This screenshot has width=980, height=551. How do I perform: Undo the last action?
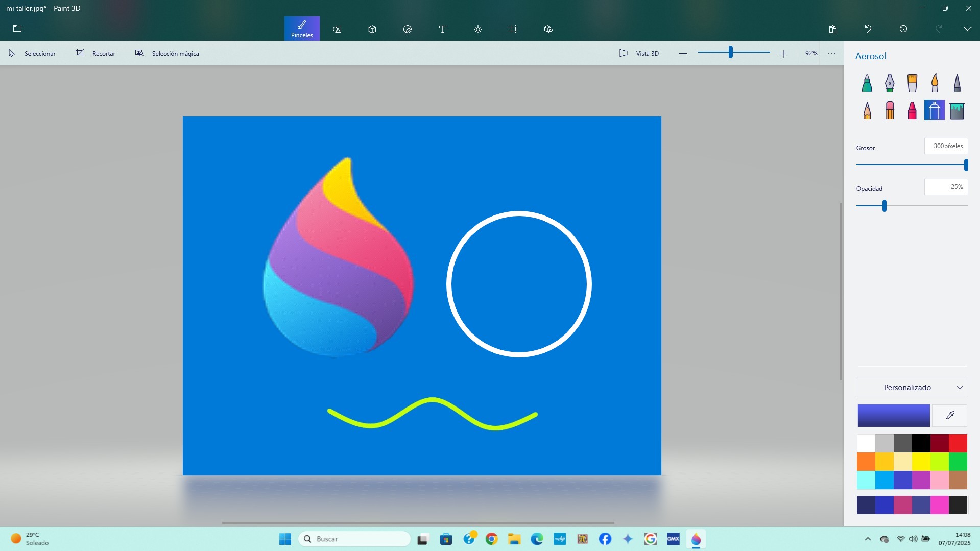tap(868, 29)
